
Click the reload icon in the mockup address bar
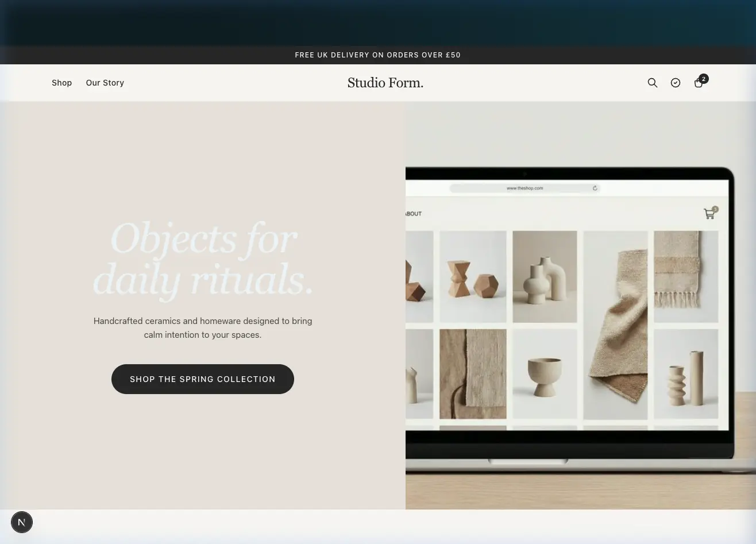pyautogui.click(x=595, y=188)
